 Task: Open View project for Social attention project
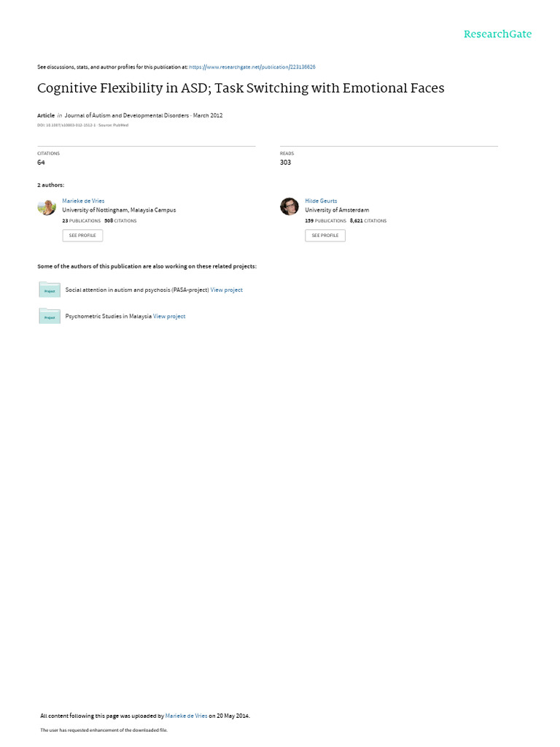pos(227,290)
